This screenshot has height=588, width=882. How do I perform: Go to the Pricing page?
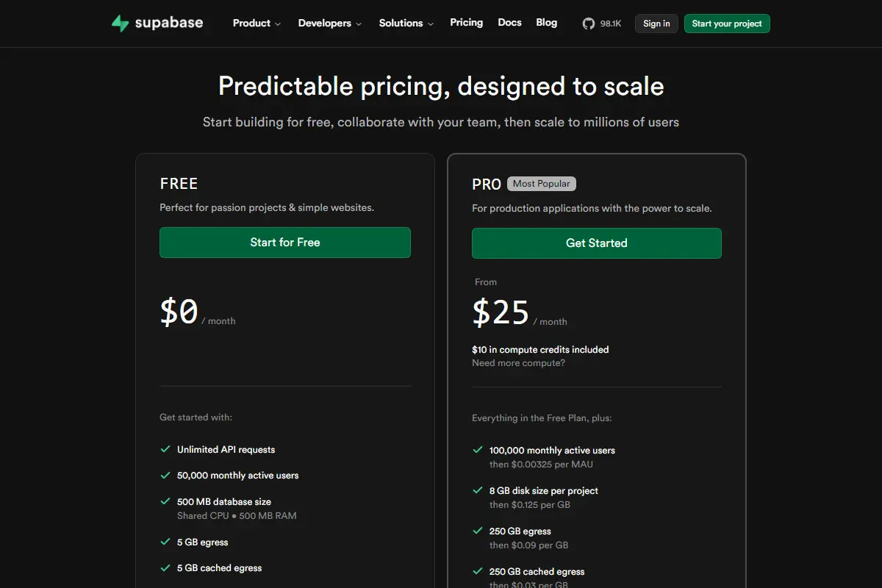pyautogui.click(x=466, y=23)
